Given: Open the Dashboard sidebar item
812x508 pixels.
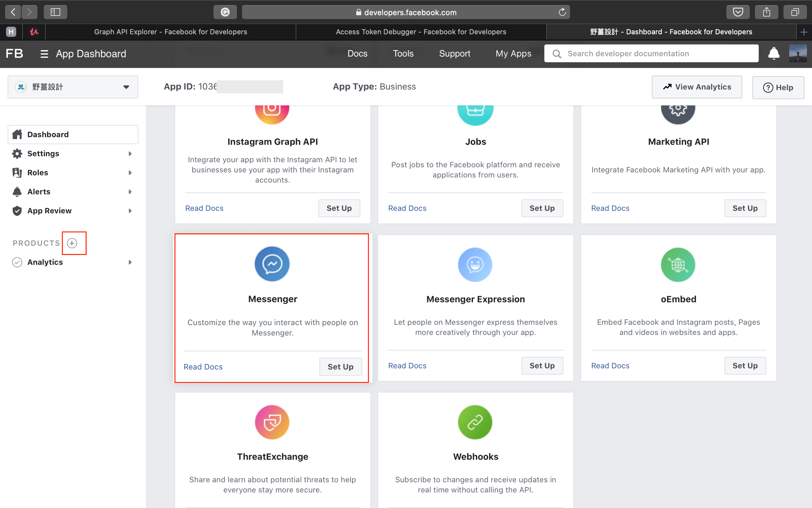Looking at the screenshot, I should point(73,134).
